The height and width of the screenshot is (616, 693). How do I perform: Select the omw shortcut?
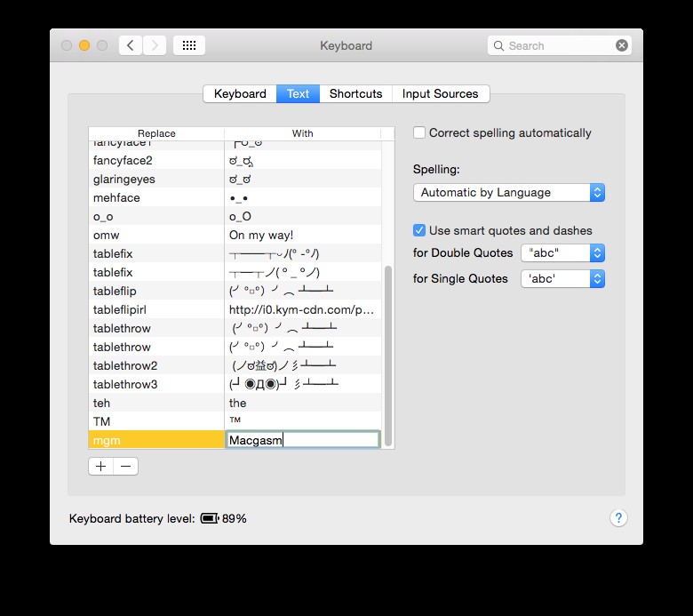235,235
